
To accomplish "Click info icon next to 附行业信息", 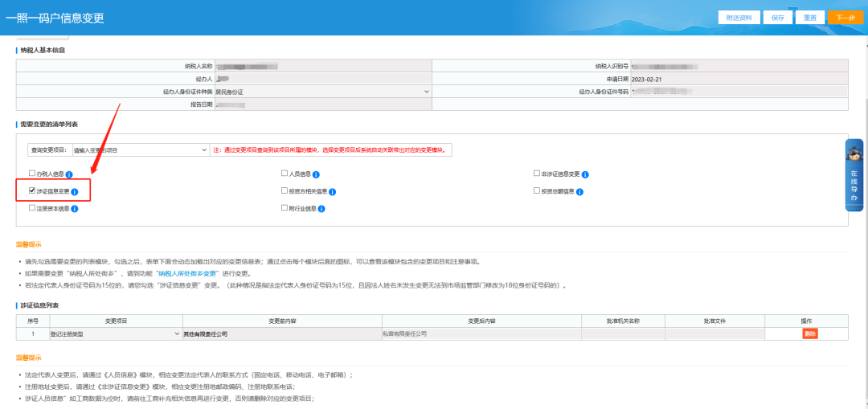I will (321, 209).
